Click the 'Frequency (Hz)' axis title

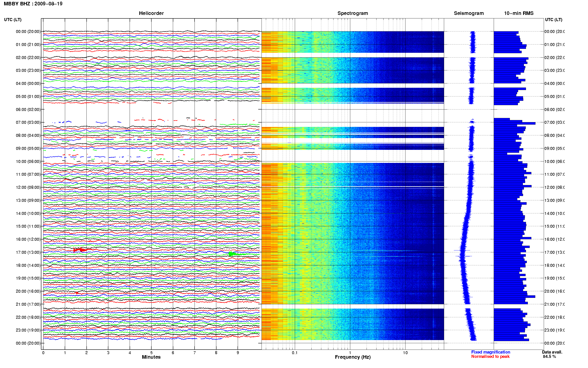(353, 357)
